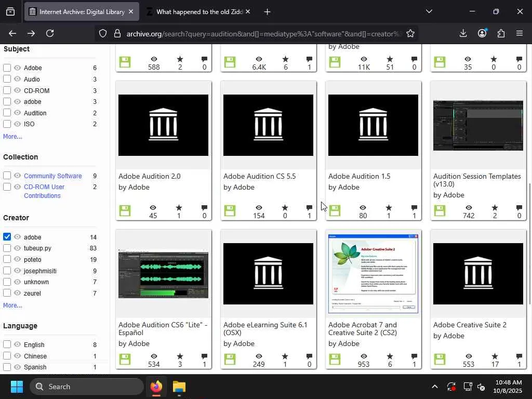Click the favorites star on Adobe Audition 1.5
This screenshot has height=399, width=532.
(x=389, y=208)
